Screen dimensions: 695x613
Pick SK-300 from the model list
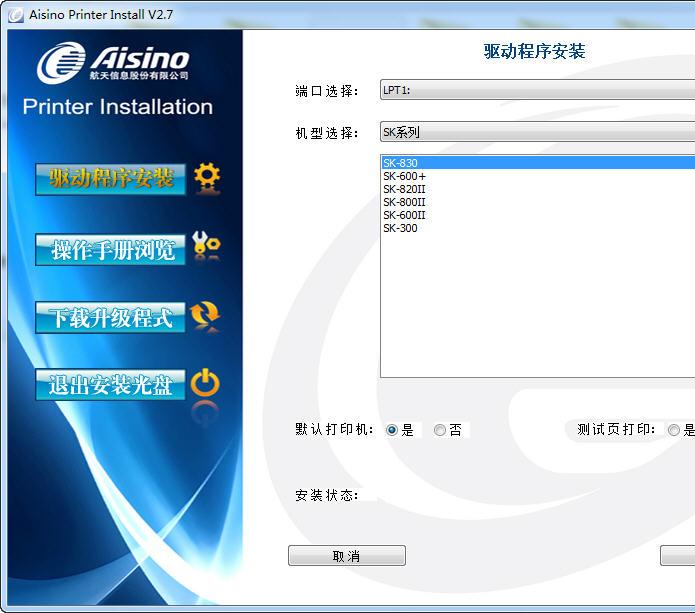tap(400, 228)
